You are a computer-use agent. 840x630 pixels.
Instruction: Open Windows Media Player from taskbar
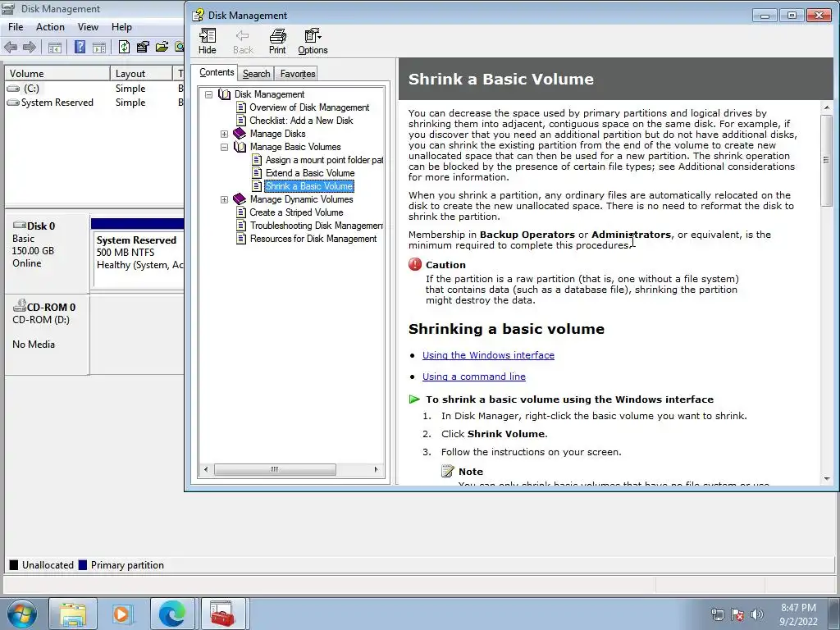click(122, 614)
